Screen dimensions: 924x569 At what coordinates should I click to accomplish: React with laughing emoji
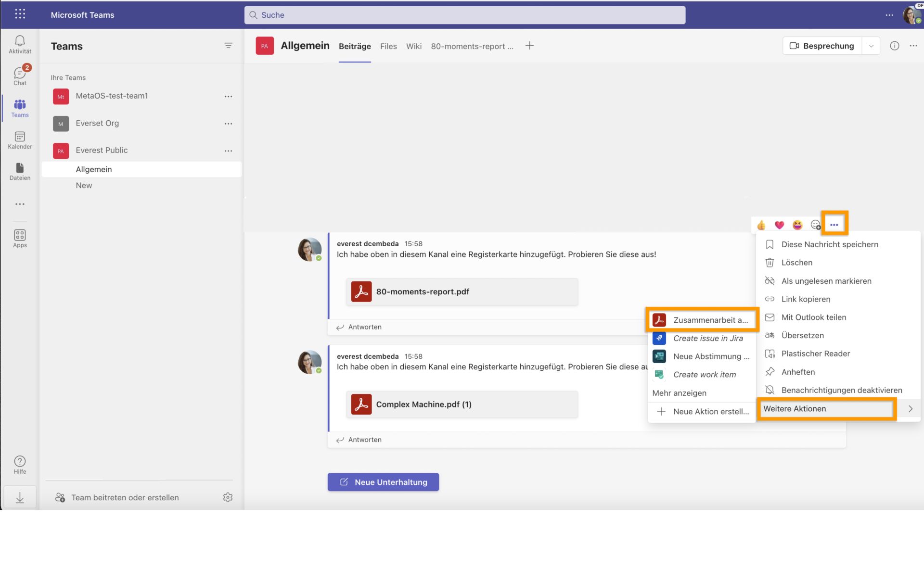(x=797, y=225)
